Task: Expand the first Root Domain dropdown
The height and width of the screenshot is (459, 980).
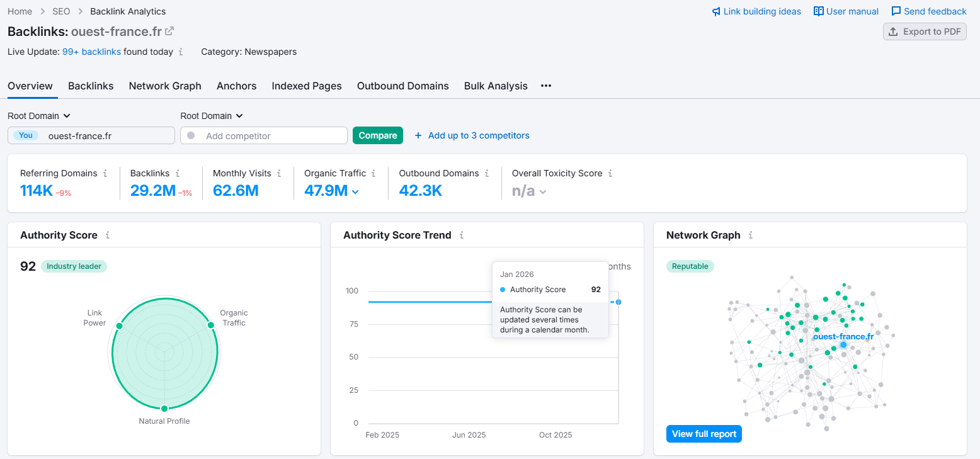Action: [39, 116]
